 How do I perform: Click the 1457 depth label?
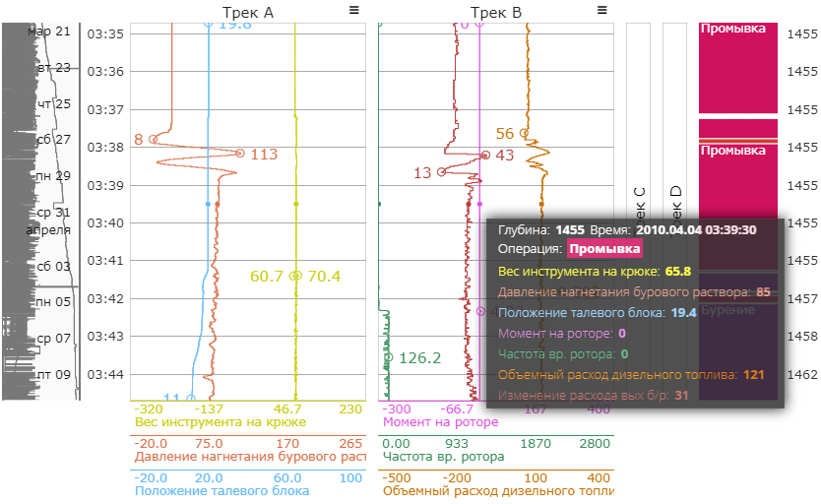pos(802,298)
